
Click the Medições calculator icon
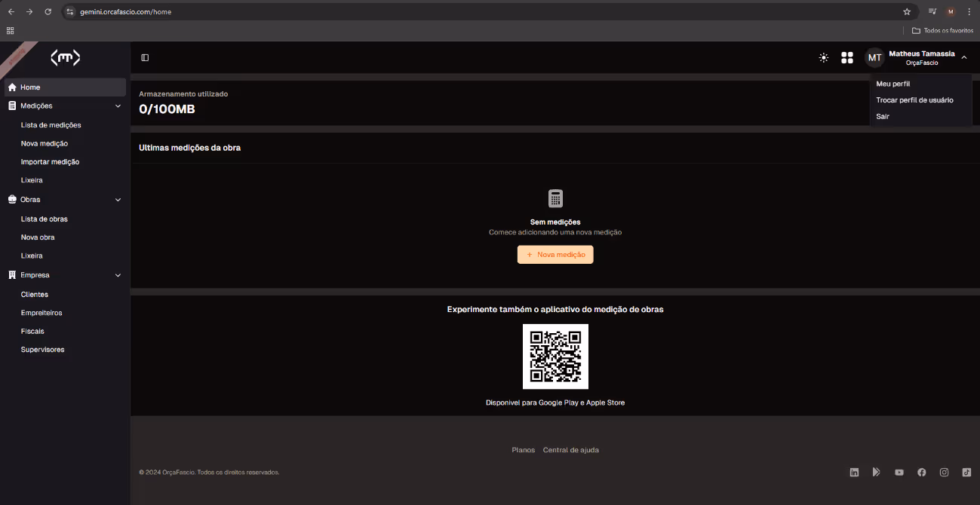pyautogui.click(x=12, y=106)
